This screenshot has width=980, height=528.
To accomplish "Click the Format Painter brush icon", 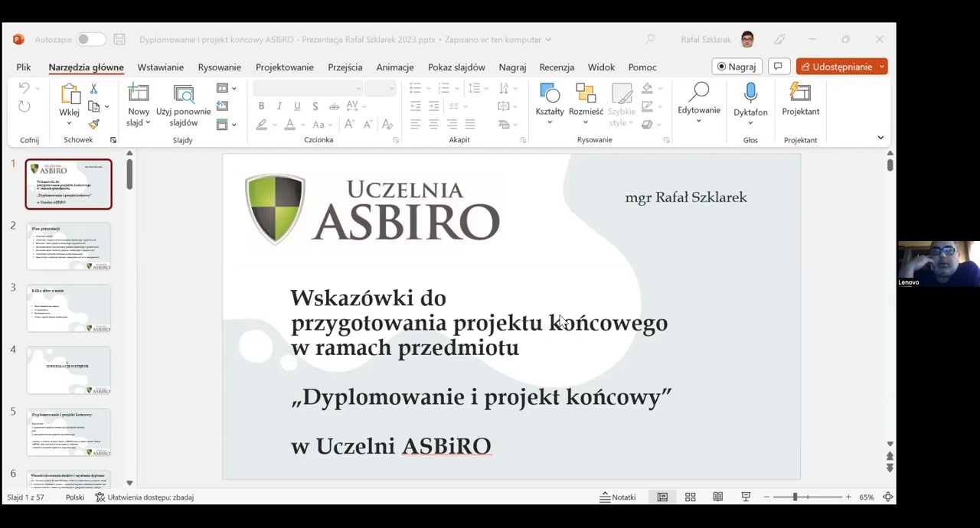I will click(93, 124).
